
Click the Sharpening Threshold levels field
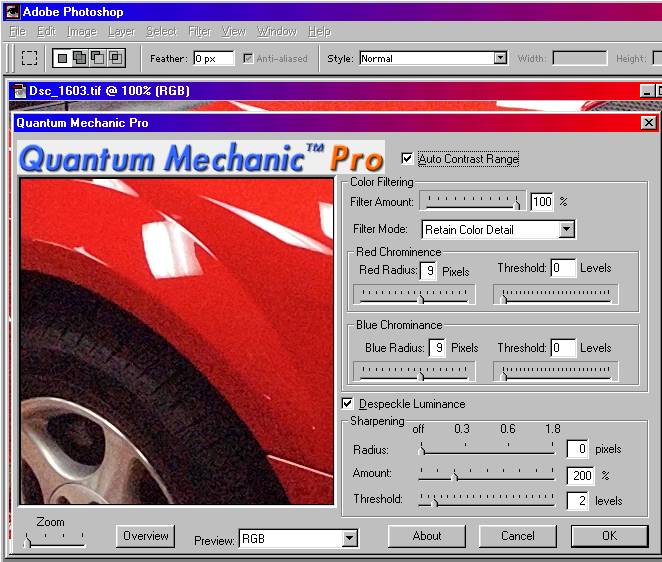click(x=578, y=501)
